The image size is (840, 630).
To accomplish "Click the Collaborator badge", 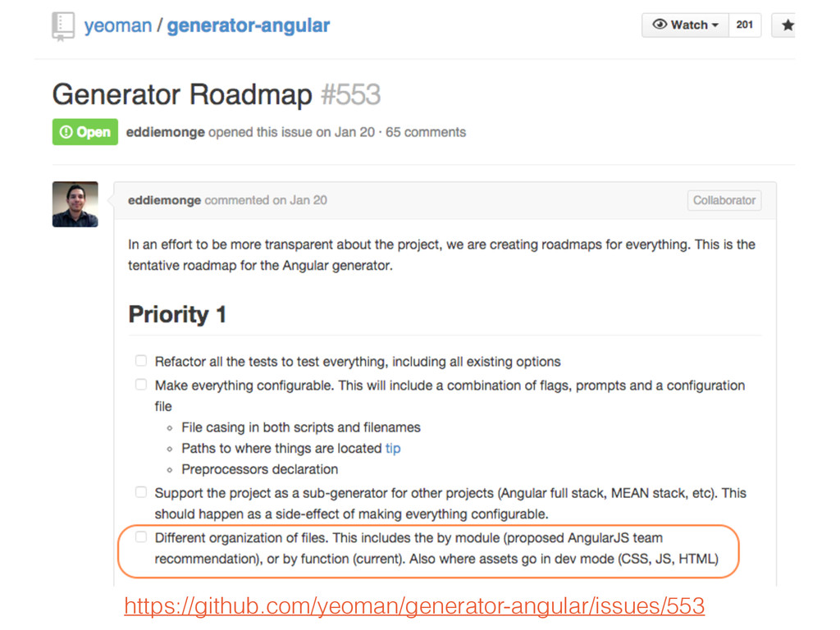I will [x=724, y=200].
